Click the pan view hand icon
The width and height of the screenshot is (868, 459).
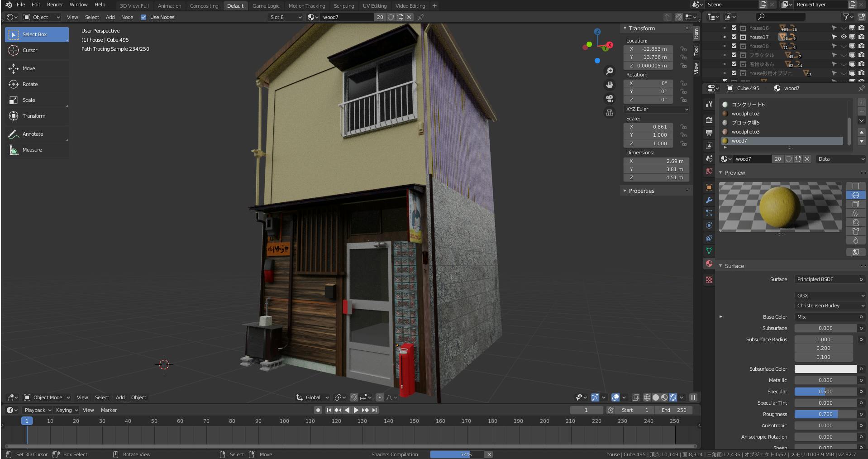pyautogui.click(x=610, y=85)
